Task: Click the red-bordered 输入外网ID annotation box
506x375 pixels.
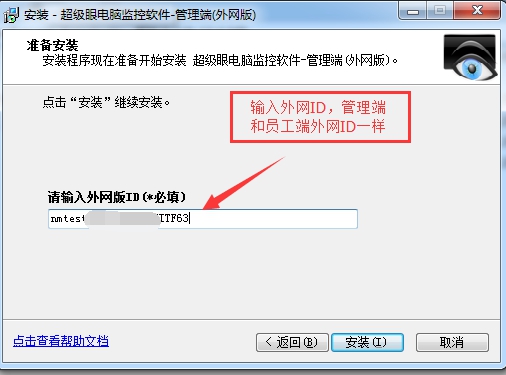Action: click(320, 117)
